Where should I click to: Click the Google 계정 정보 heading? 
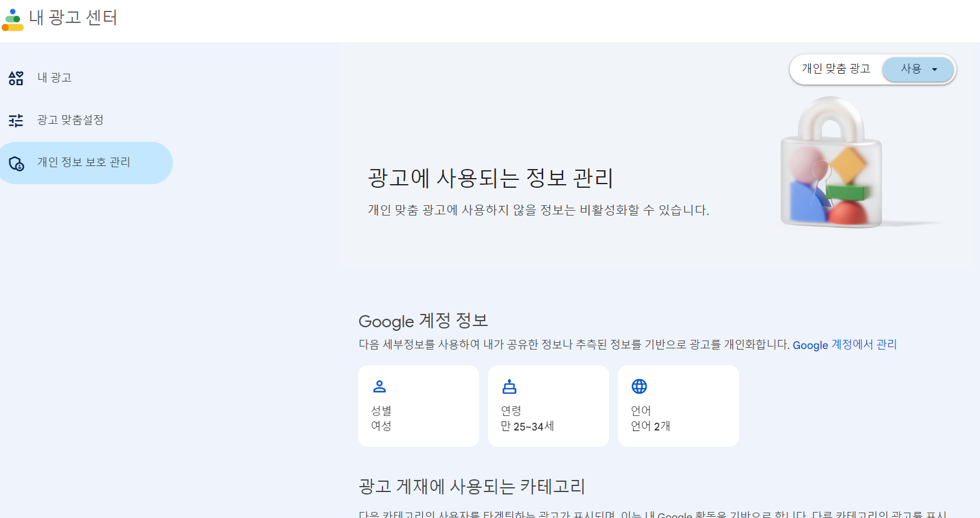(x=424, y=321)
